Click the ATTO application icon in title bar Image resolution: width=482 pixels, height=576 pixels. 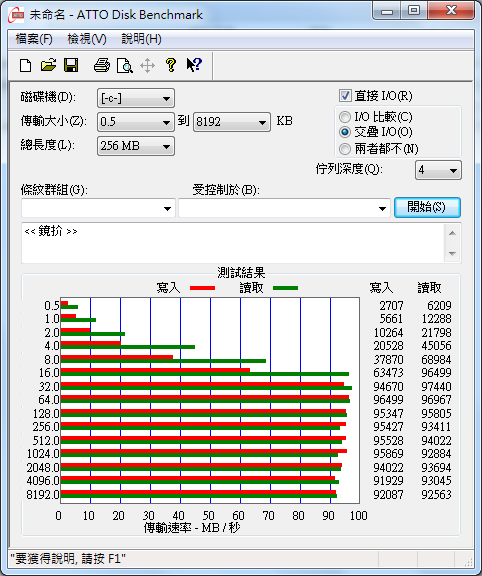pos(17,15)
